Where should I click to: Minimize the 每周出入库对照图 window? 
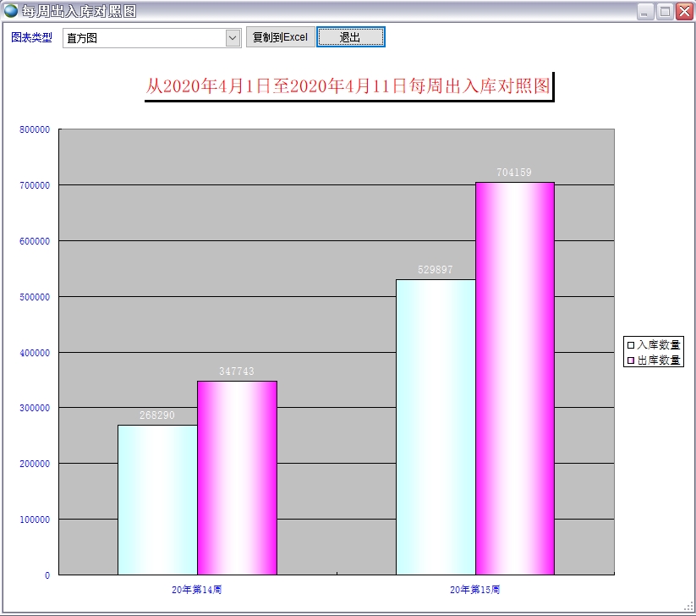point(645,12)
